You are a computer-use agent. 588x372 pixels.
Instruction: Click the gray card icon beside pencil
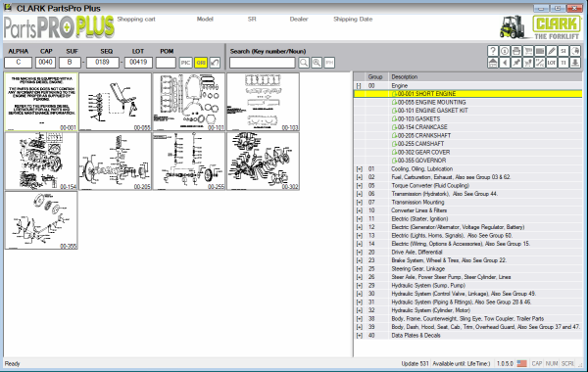point(540,51)
